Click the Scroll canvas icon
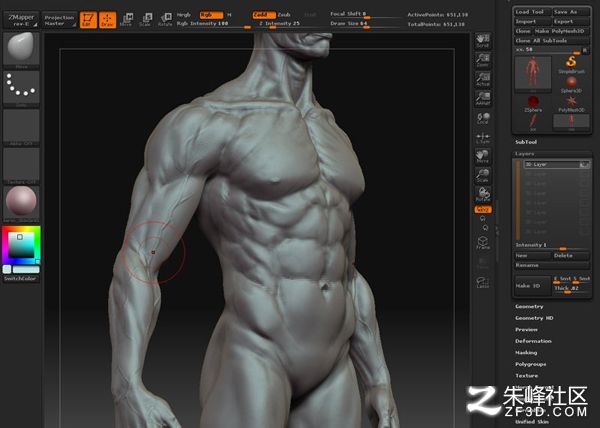 pyautogui.click(x=483, y=41)
